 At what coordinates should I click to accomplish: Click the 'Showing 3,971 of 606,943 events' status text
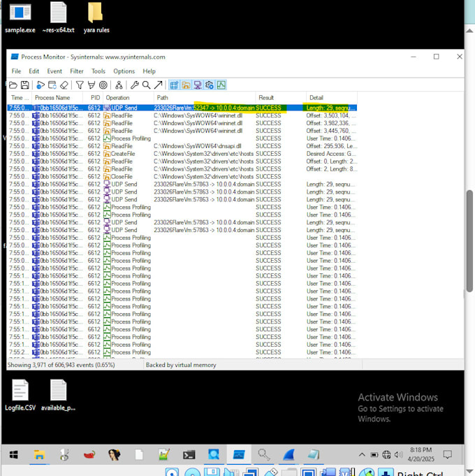point(61,365)
